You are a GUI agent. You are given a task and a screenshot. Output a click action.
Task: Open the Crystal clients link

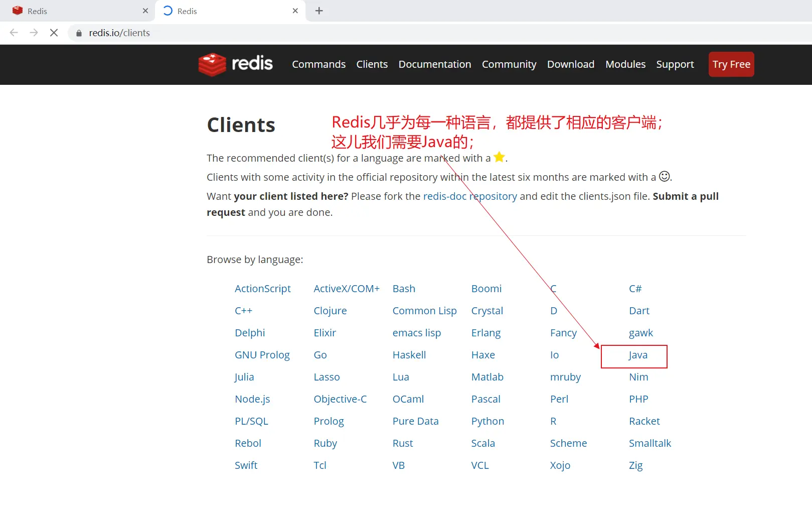tap(487, 311)
